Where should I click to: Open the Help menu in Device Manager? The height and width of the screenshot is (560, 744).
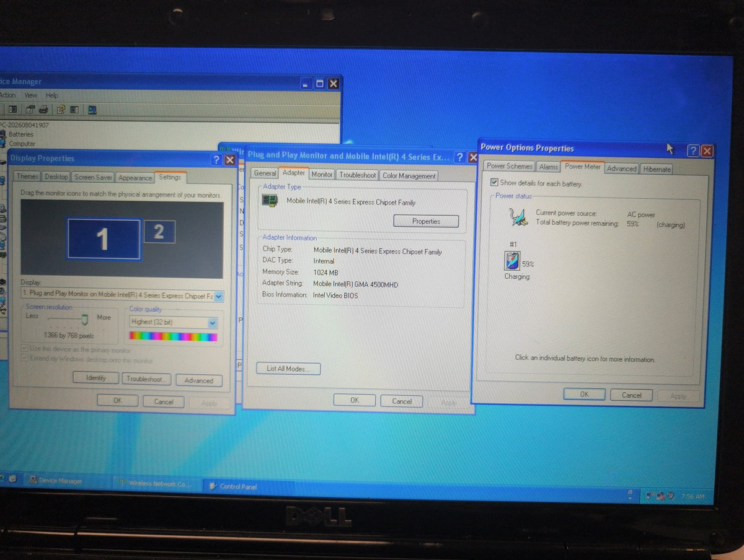[x=52, y=95]
